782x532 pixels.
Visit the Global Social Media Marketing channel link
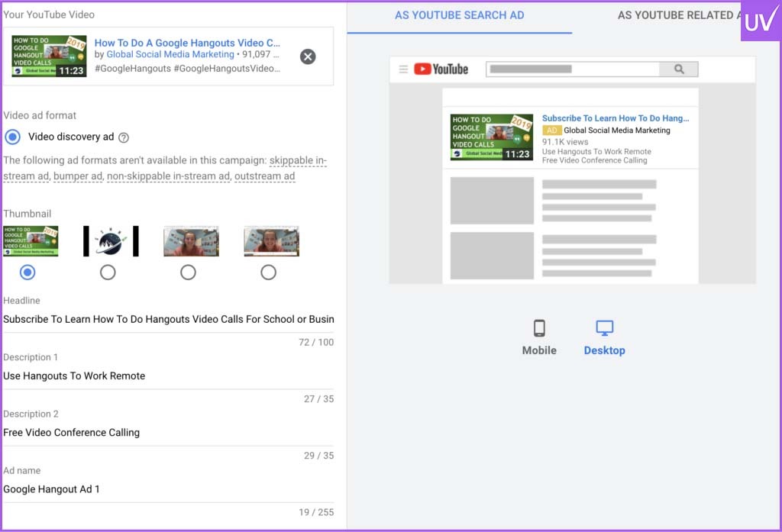[x=170, y=54]
